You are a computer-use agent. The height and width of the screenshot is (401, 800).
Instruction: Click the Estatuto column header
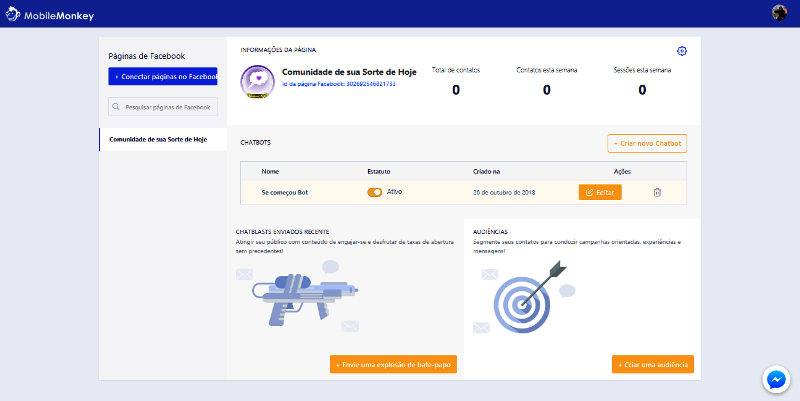pos(379,171)
